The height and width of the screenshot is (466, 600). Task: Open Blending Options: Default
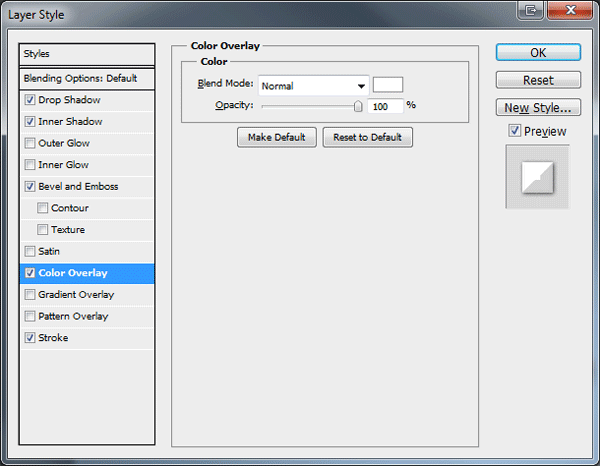click(x=87, y=79)
